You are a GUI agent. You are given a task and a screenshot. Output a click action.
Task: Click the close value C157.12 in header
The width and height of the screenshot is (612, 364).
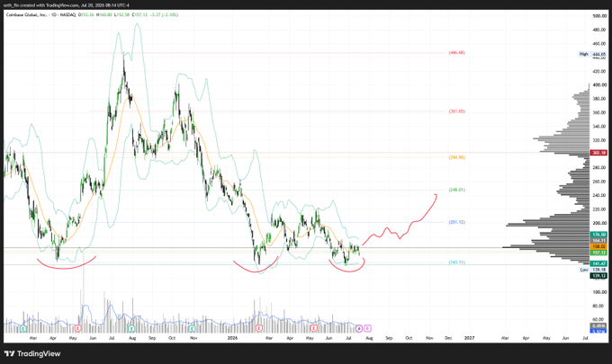(x=139, y=14)
